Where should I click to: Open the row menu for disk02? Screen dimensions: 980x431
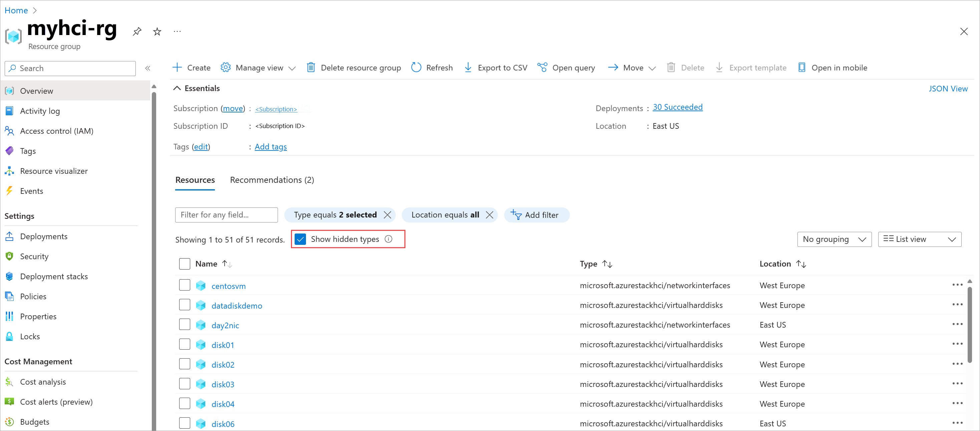(957, 364)
